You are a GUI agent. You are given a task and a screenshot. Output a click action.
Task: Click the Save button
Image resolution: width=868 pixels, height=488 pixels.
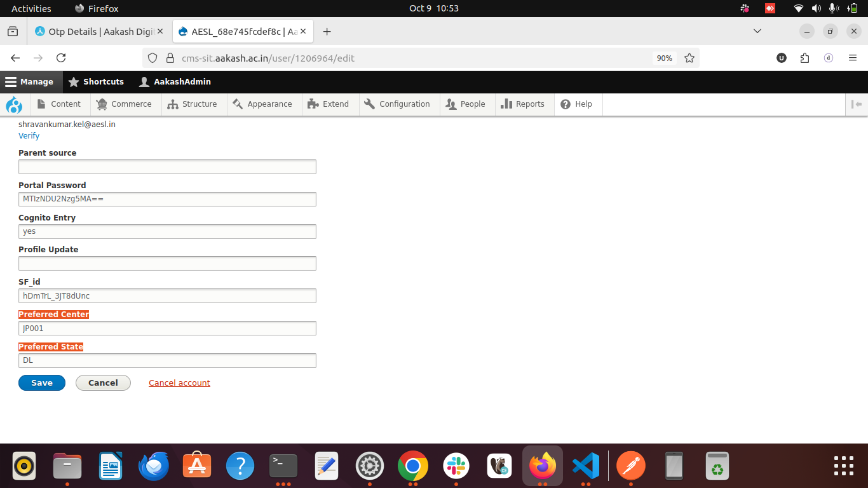point(42,383)
